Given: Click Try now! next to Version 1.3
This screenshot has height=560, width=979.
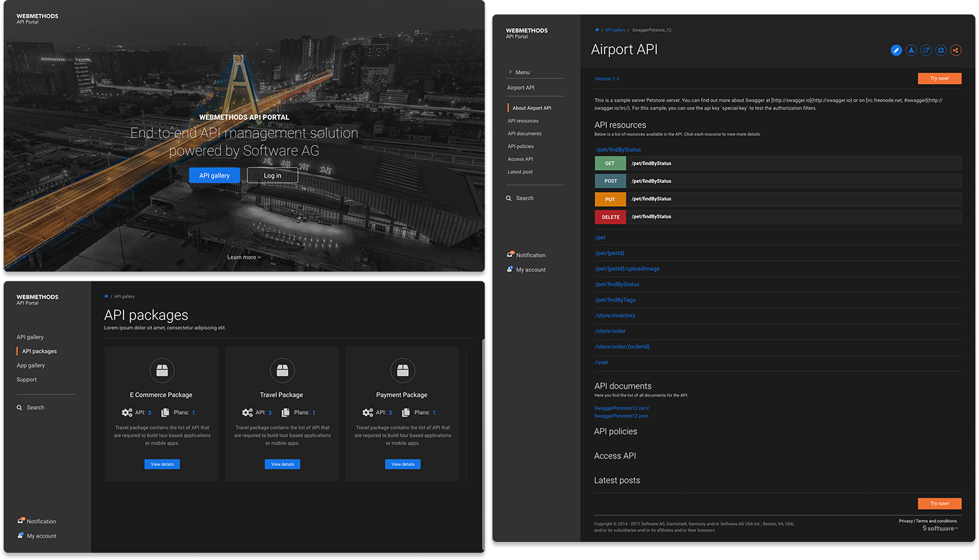Looking at the screenshot, I should (x=939, y=78).
